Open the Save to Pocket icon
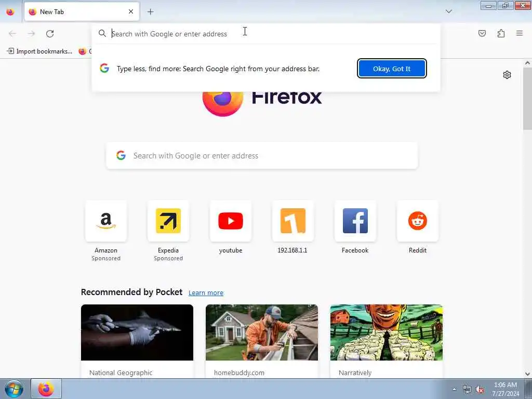This screenshot has height=399, width=532. tap(482, 33)
